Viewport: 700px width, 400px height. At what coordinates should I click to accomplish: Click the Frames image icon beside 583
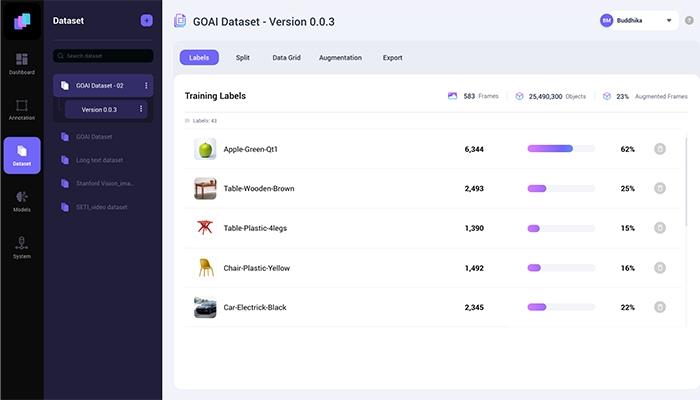pos(452,96)
